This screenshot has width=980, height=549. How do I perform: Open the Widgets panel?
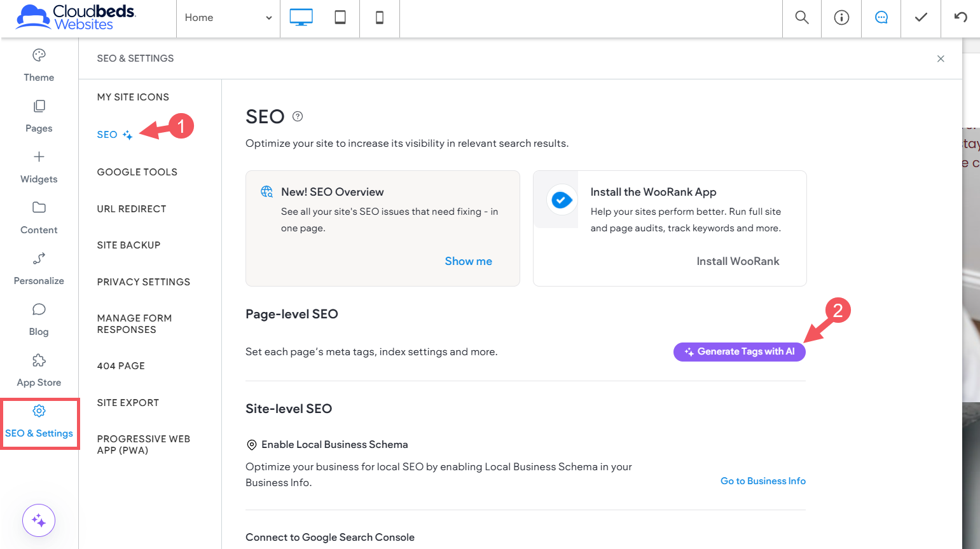pos(39,166)
